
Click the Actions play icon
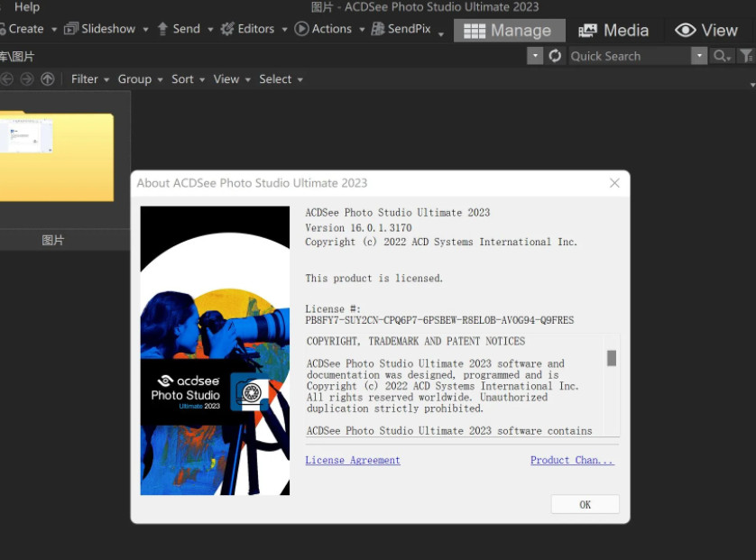click(x=301, y=29)
